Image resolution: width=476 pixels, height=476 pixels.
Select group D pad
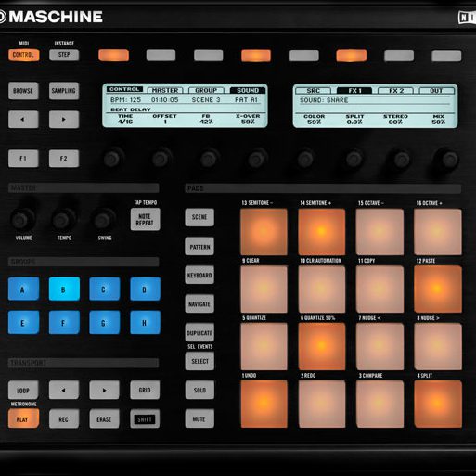[145, 289]
